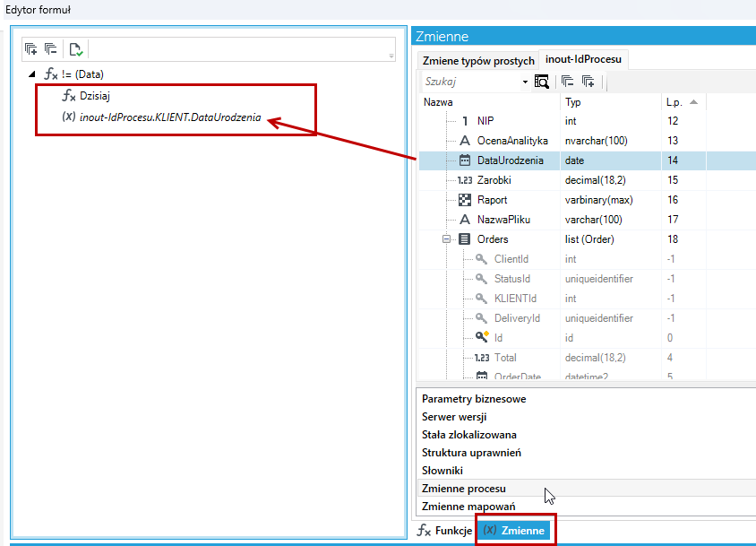
Task: Click the integer type icon beside NIP
Action: [465, 121]
